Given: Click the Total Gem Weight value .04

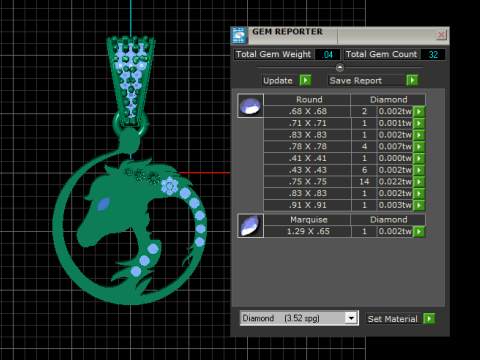Looking at the screenshot, I should 328,55.
